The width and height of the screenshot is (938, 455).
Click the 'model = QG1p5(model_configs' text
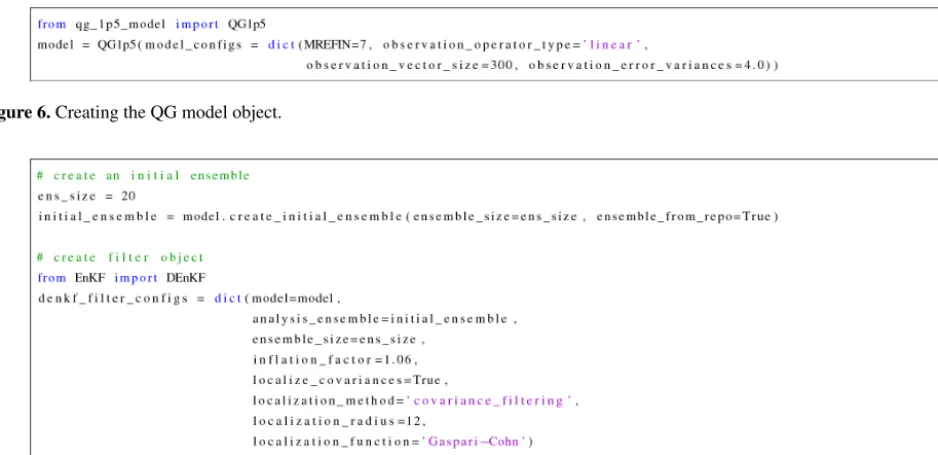pyautogui.click(x=140, y=45)
